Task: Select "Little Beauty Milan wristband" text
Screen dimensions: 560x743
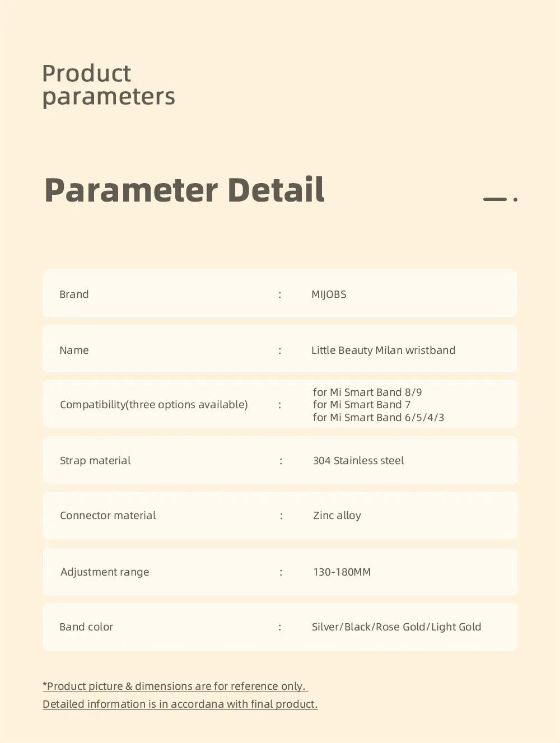Action: (x=383, y=351)
